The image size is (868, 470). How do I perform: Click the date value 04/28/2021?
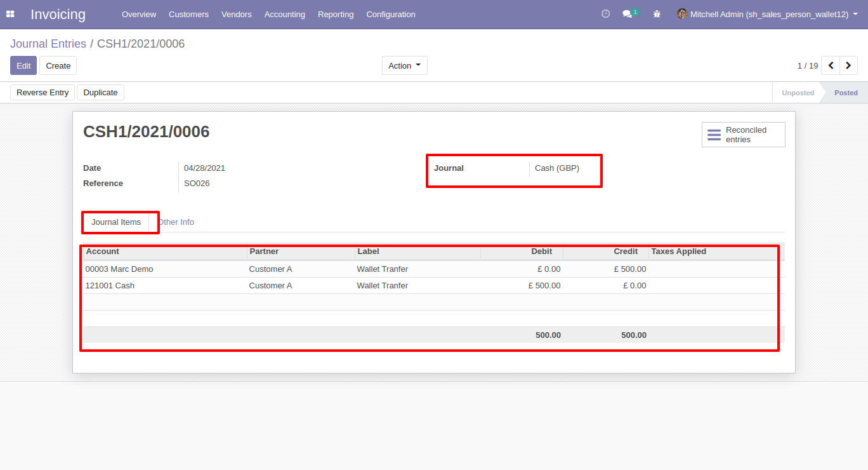[x=204, y=168]
